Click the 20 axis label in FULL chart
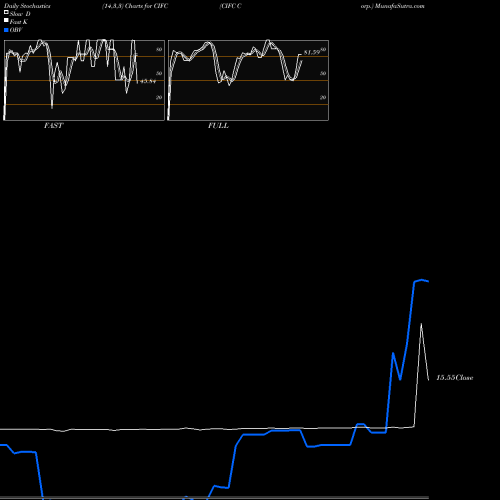Screen dimensions: 500x500 pos(323,97)
